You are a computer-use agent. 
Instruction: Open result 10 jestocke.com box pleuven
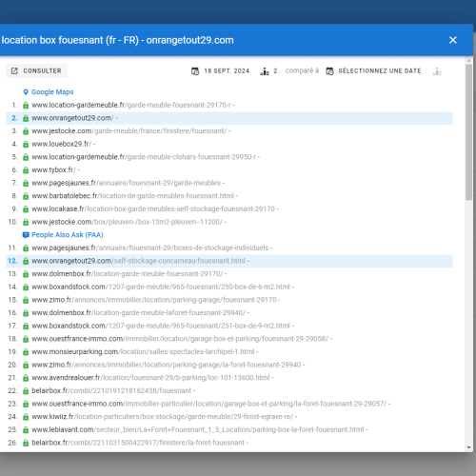pyautogui.click(x=128, y=222)
